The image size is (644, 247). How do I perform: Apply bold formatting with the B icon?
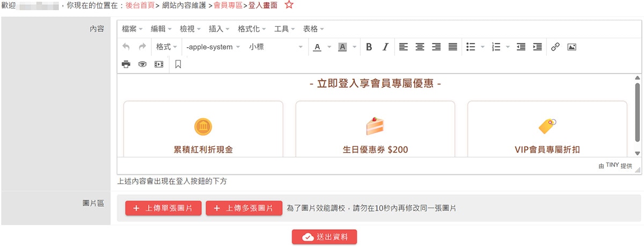click(369, 47)
